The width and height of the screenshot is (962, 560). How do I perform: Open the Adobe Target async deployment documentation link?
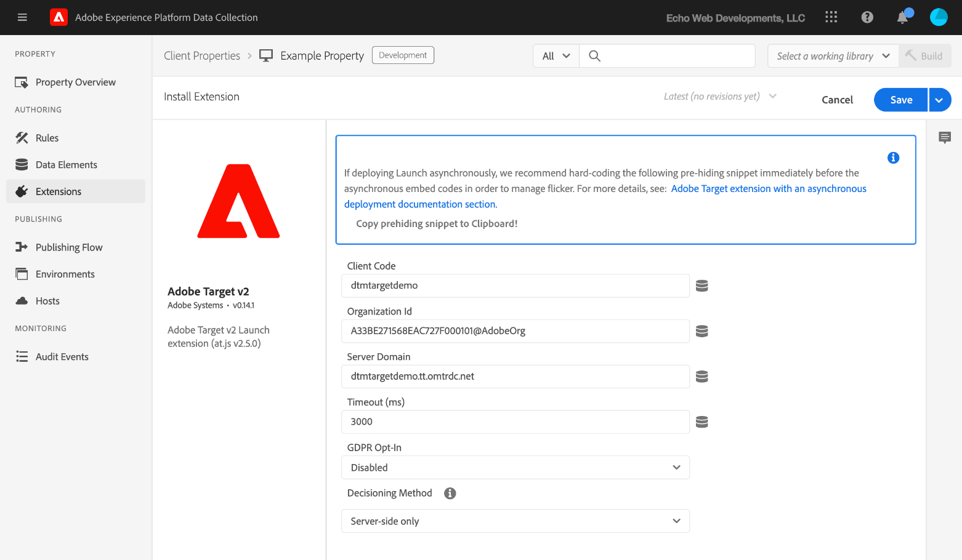click(768, 189)
